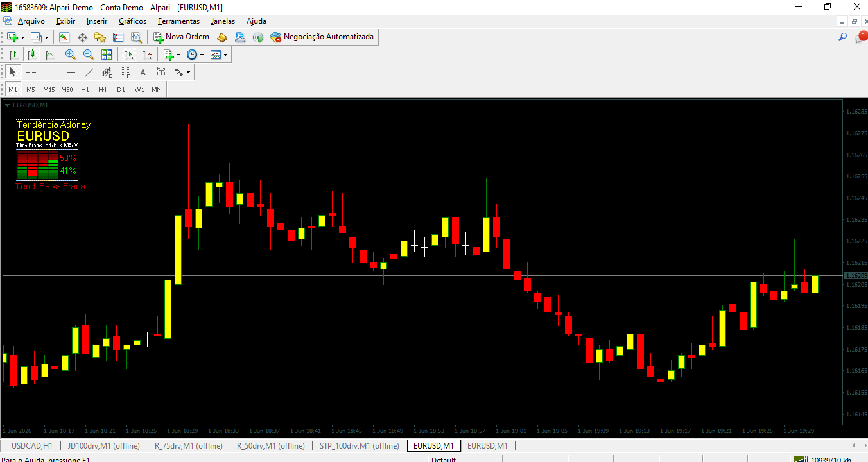Open the Ferramentas menu
This screenshot has height=462, width=868.
pyautogui.click(x=179, y=21)
